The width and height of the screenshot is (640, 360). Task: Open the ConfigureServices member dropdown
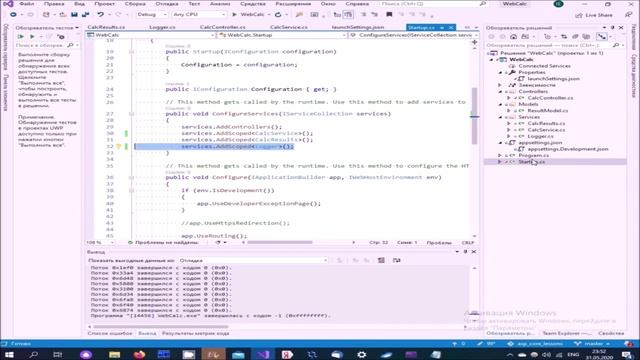click(414, 36)
